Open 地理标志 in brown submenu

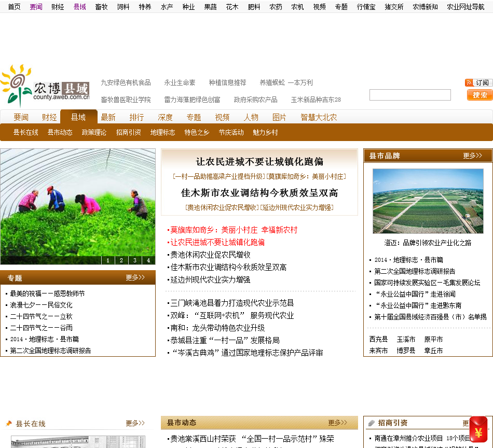pos(162,132)
